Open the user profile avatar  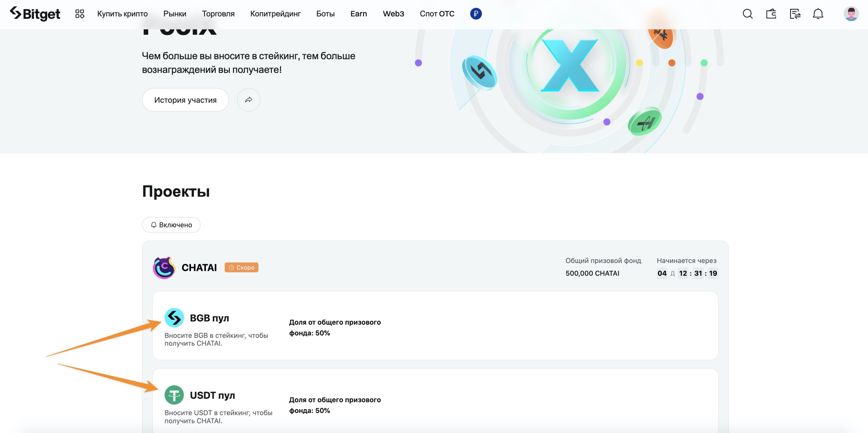pos(851,14)
